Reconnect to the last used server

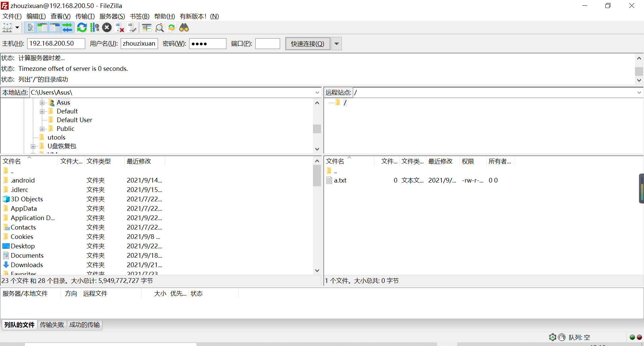tap(132, 28)
